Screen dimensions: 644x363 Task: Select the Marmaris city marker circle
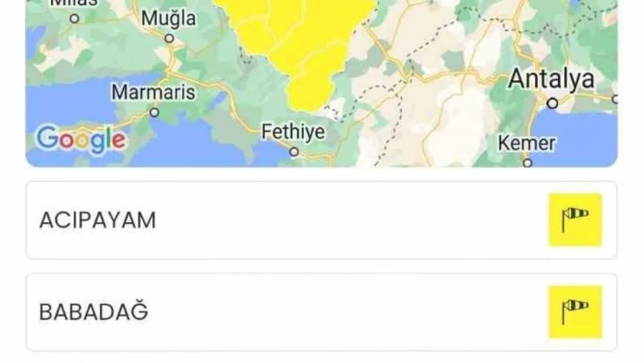point(154,112)
